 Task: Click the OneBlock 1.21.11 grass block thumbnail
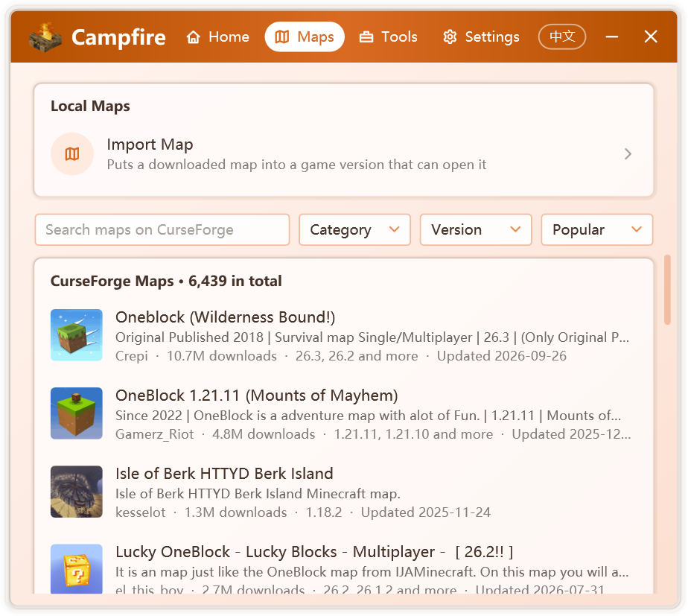tap(77, 413)
